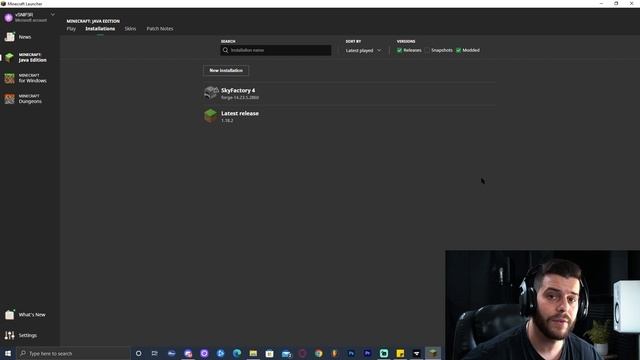
Task: Switch to the Skins tab
Action: pos(130,29)
